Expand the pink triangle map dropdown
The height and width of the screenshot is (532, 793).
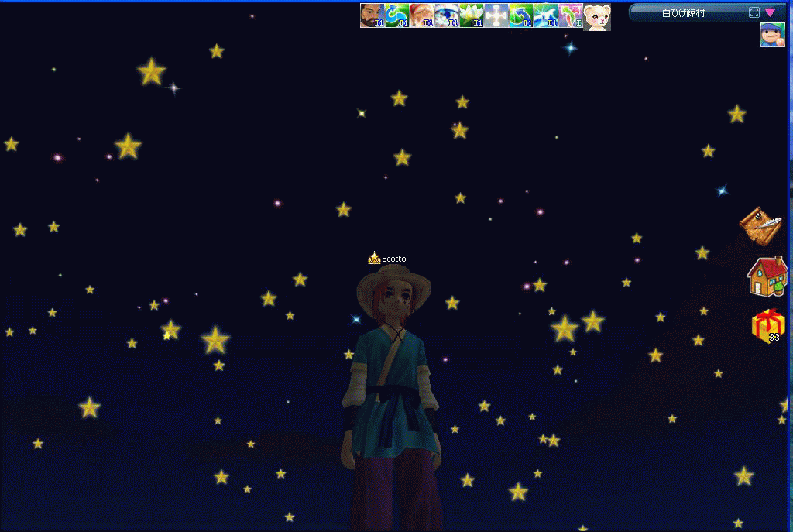[770, 12]
